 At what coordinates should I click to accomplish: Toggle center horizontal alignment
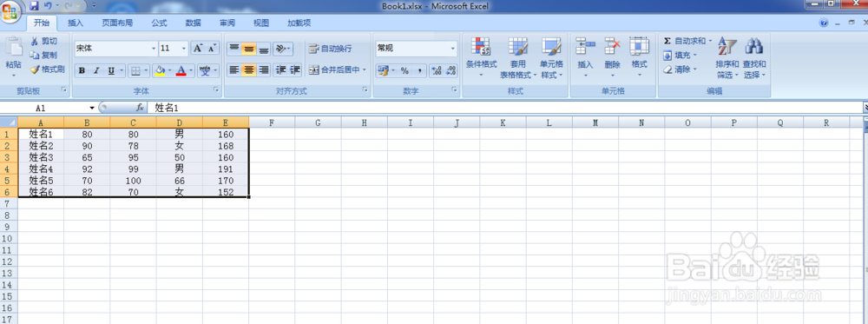point(249,69)
